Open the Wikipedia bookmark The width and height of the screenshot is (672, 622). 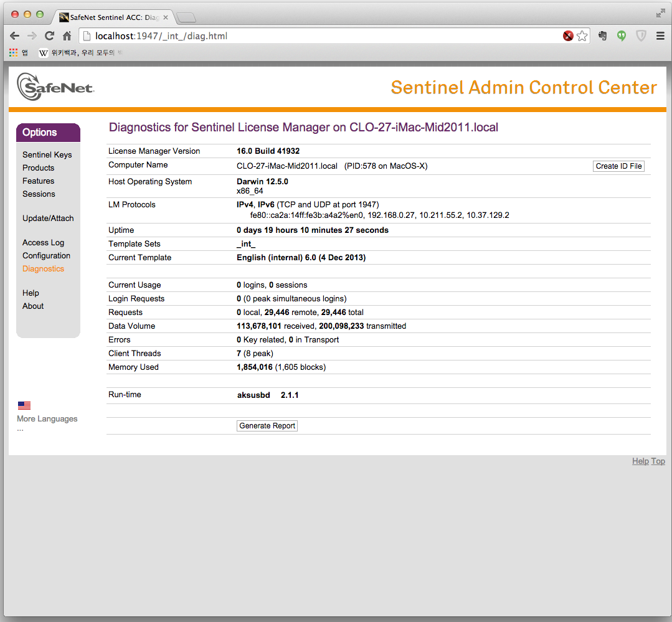click(80, 53)
